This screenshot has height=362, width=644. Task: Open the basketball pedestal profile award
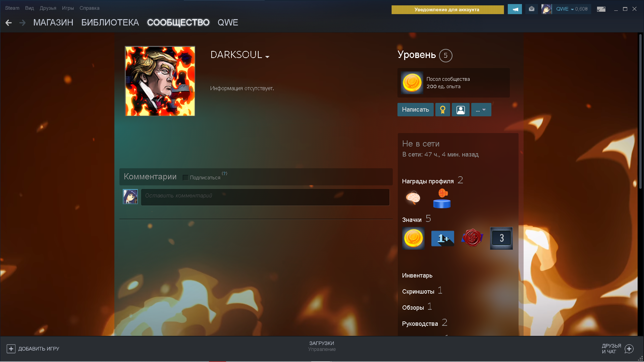442,198
